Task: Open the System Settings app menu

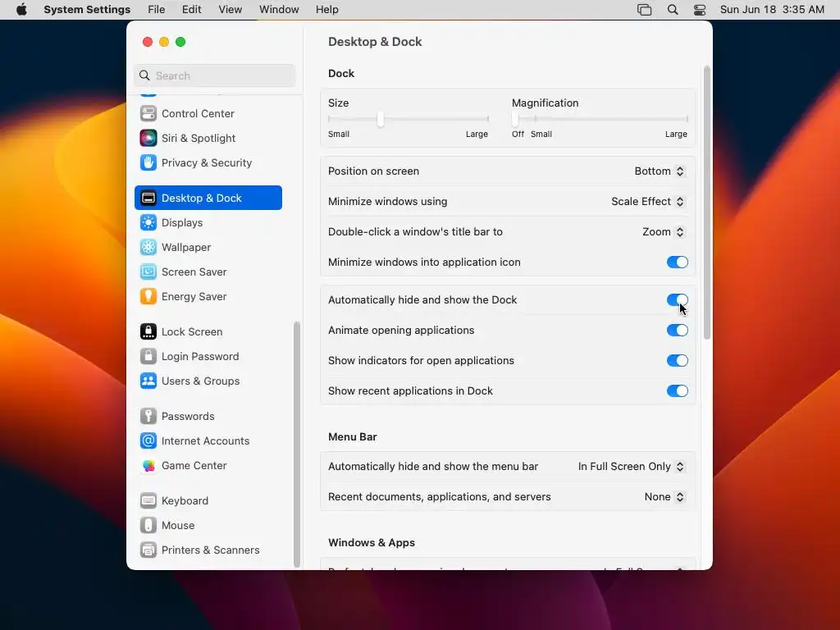Action: 87,10
